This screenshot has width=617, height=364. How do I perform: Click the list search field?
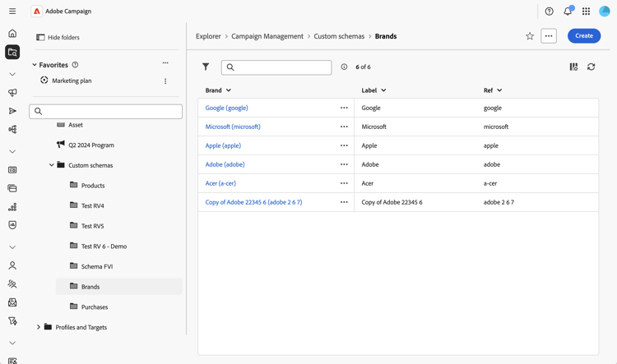280,67
